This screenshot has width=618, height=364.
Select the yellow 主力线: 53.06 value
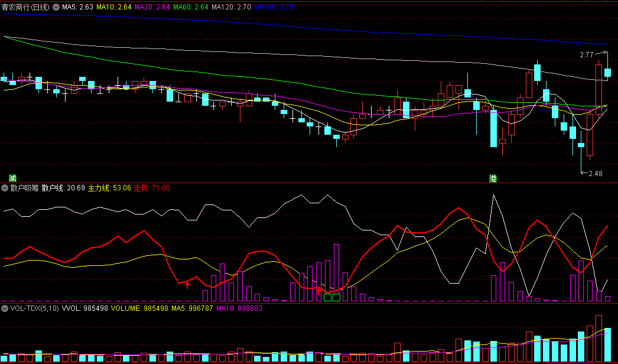pyautogui.click(x=109, y=188)
